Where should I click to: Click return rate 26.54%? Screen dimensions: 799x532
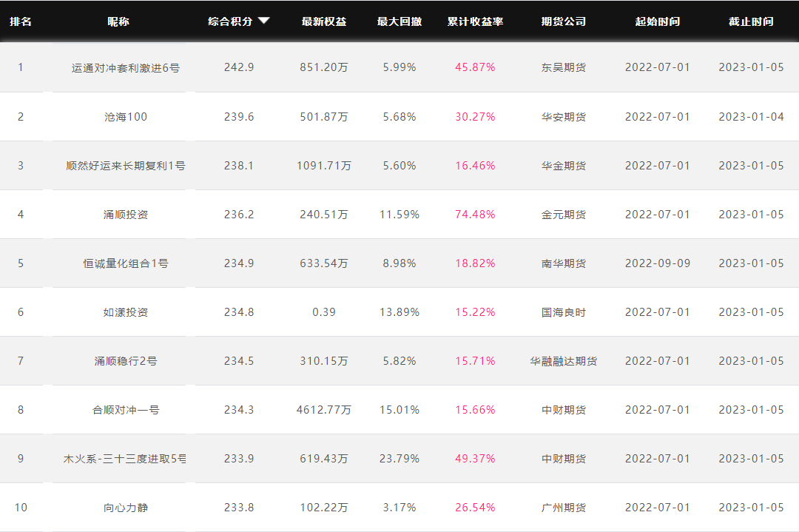476,508
